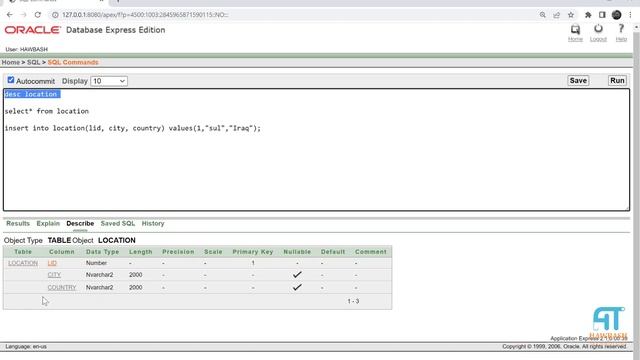Click the bold LOCATION object name

click(117, 240)
